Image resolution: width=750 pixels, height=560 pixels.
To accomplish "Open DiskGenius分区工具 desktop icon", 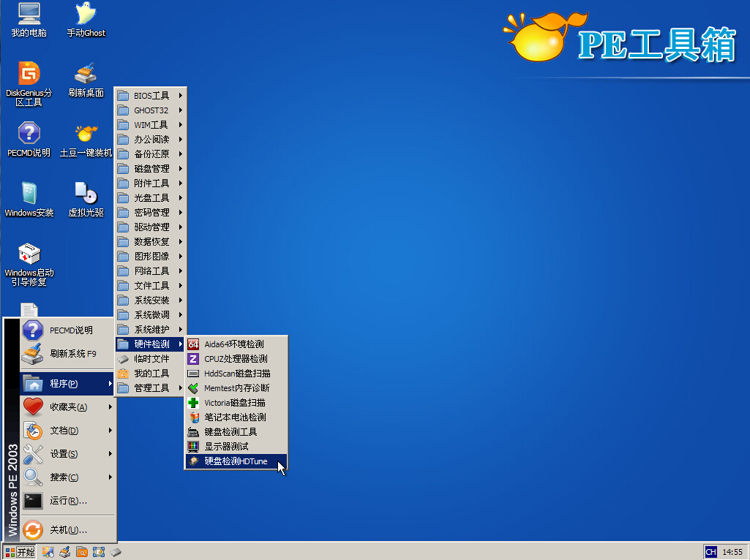I will pyautogui.click(x=29, y=84).
